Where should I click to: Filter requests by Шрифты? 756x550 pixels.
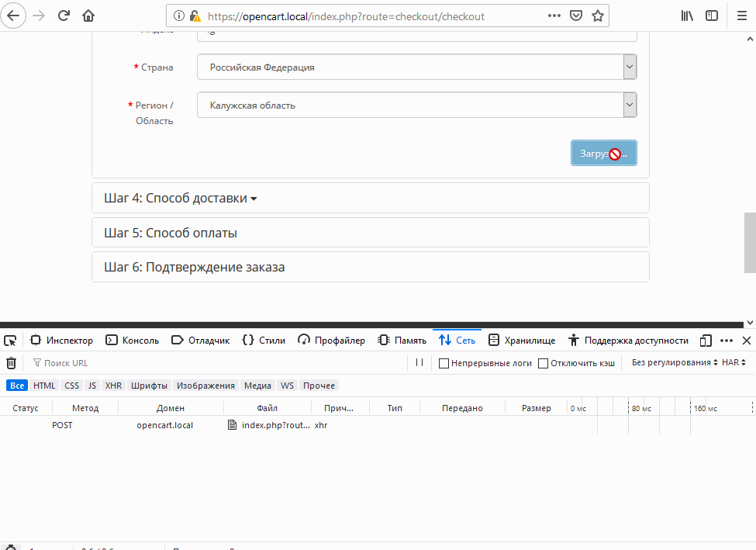click(x=149, y=386)
